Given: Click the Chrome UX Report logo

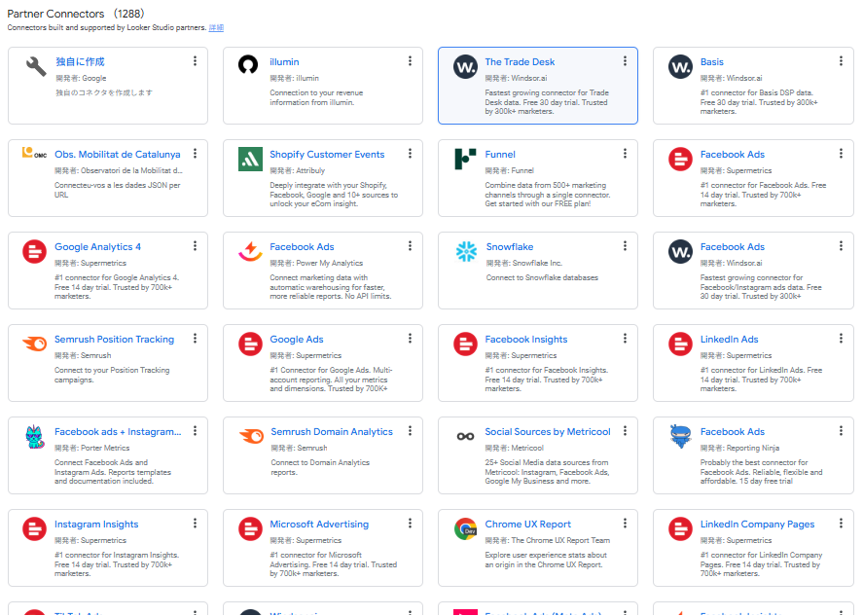Looking at the screenshot, I should click(465, 529).
